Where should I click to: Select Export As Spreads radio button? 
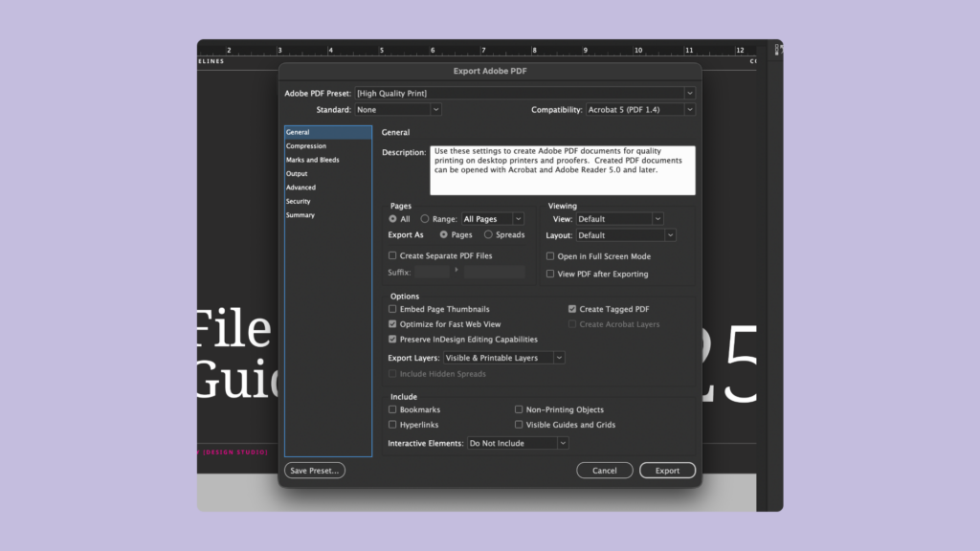point(488,234)
